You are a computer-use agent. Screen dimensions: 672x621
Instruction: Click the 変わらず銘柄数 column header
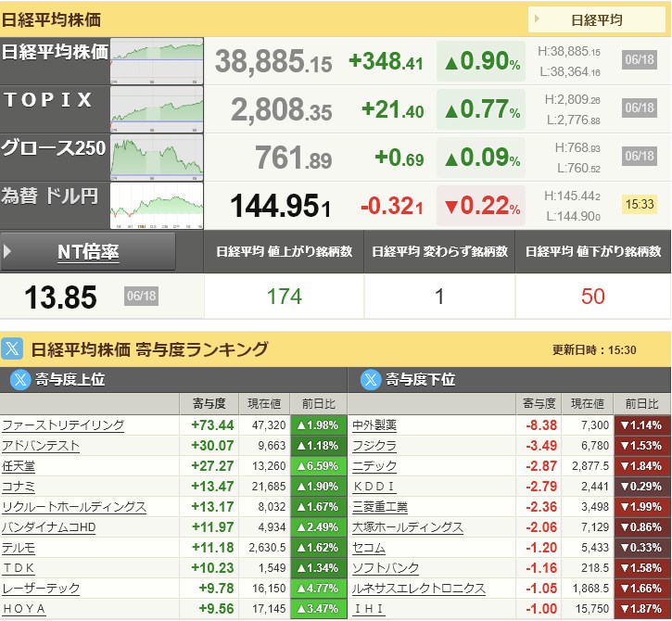pos(439,251)
